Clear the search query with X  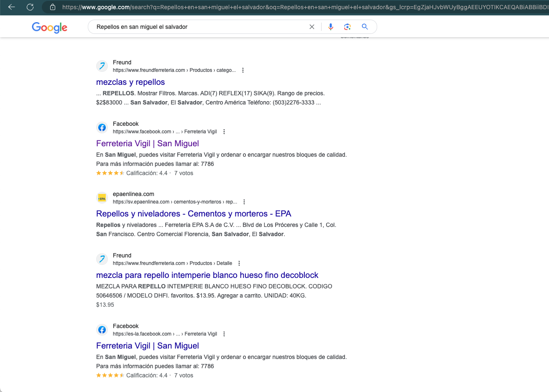pos(312,27)
